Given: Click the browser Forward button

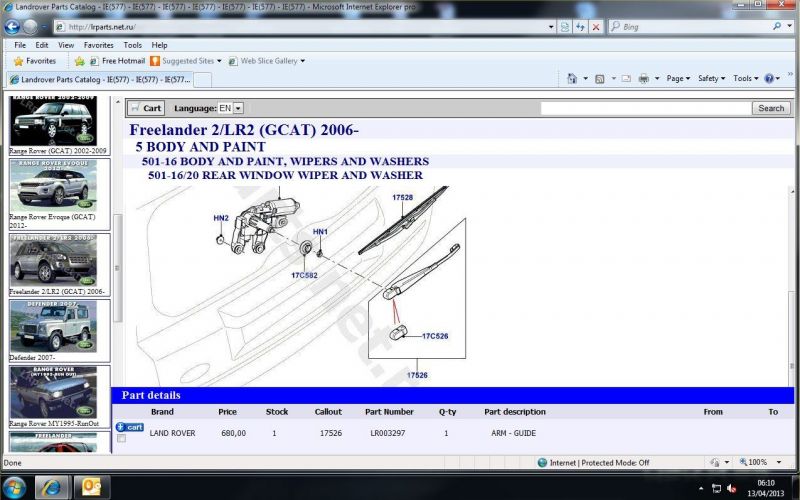Looking at the screenshot, I should 30,27.
